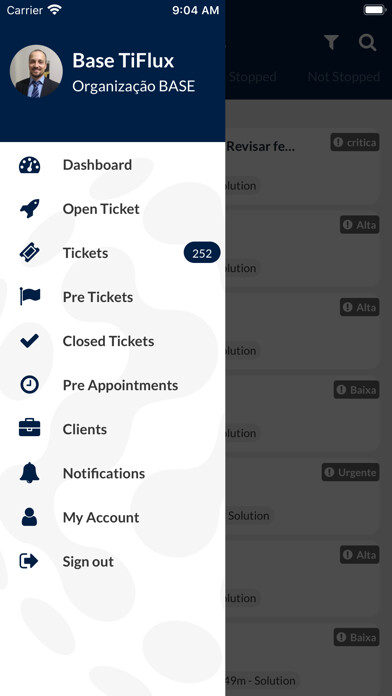Click the Sign out label
Viewport: 392px width, 696px height.
tap(88, 562)
